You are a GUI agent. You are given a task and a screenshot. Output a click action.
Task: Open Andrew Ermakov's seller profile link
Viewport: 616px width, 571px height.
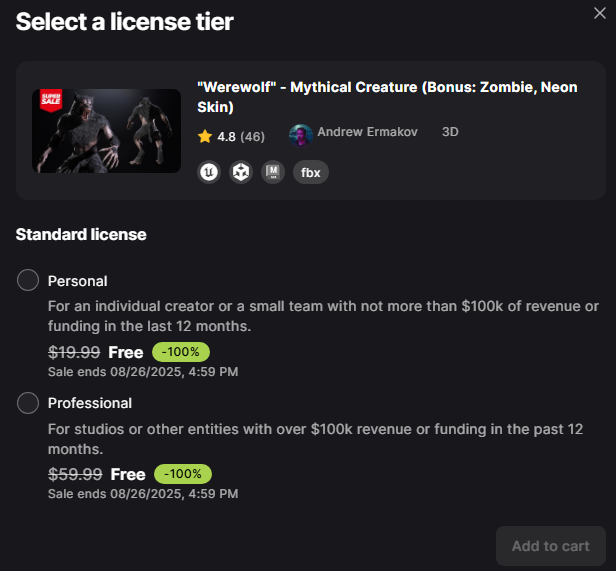pyautogui.click(x=367, y=132)
